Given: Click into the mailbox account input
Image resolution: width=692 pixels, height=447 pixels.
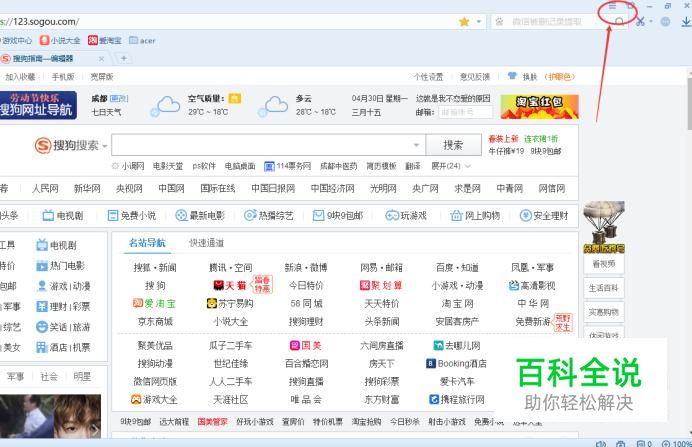Looking at the screenshot, I should click(x=466, y=112).
